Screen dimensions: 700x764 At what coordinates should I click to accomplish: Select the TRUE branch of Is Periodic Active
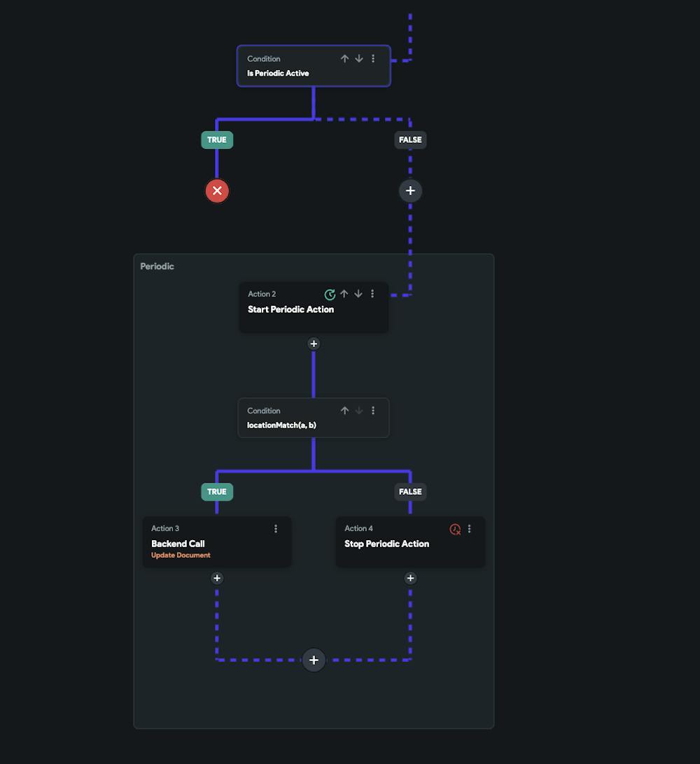click(x=217, y=140)
